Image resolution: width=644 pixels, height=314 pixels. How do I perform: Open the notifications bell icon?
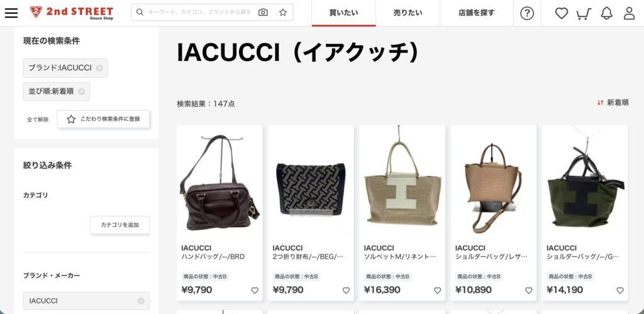(x=606, y=13)
